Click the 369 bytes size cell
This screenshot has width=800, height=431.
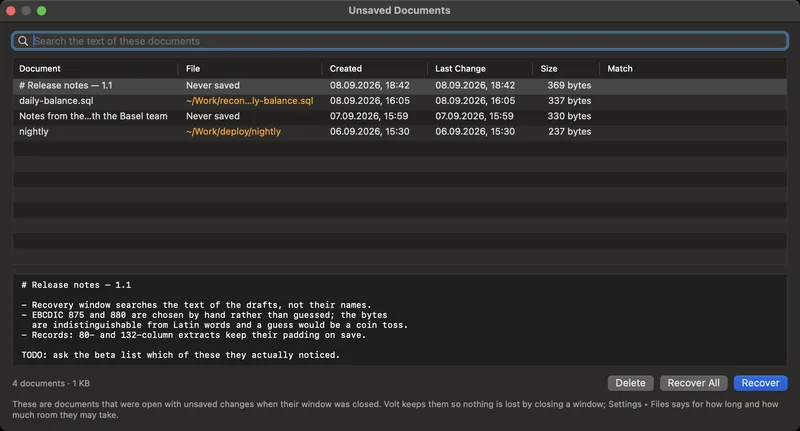pyautogui.click(x=569, y=85)
